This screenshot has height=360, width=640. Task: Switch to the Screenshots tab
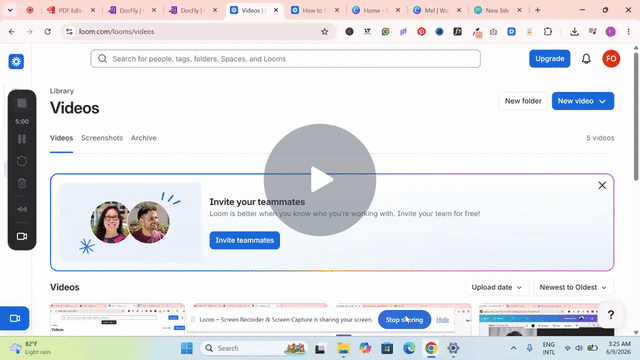point(102,138)
